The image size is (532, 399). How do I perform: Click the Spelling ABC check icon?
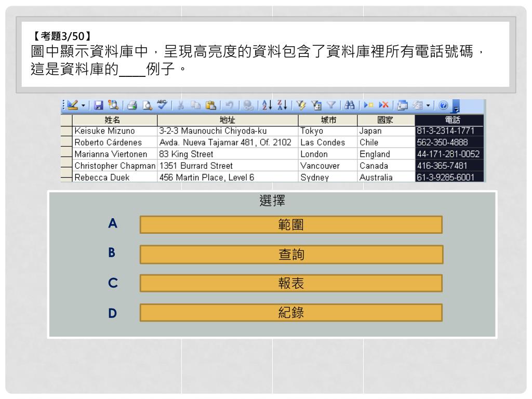[x=162, y=105]
